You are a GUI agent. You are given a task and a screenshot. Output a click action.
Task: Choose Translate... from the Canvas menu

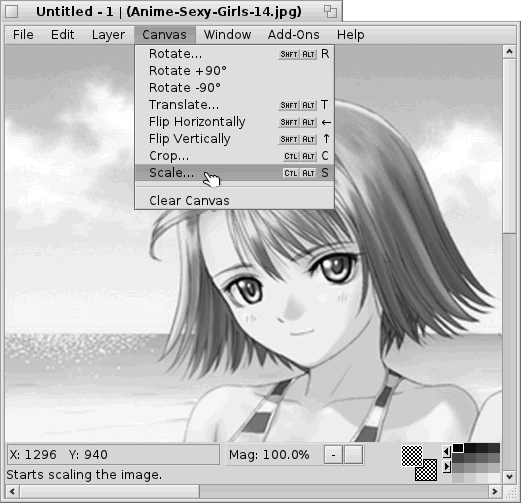point(234,105)
